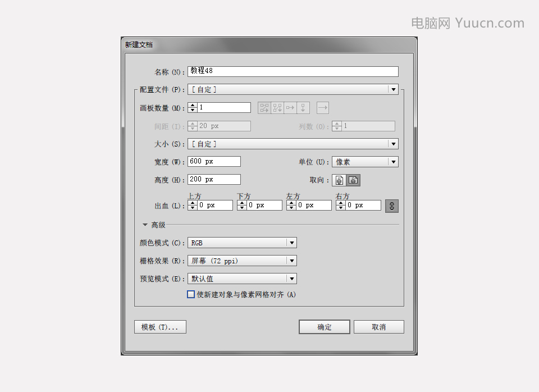
Task: Select portrait orientation icon
Action: click(339, 180)
